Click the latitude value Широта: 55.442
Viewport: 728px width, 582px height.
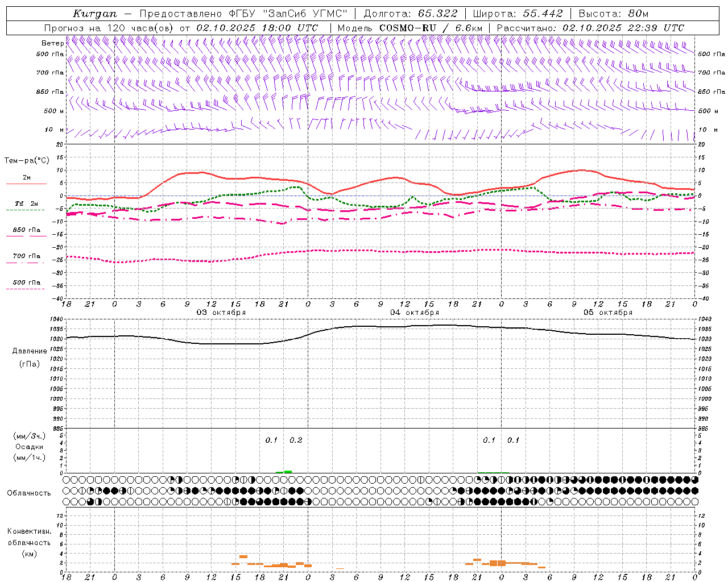[x=518, y=14]
